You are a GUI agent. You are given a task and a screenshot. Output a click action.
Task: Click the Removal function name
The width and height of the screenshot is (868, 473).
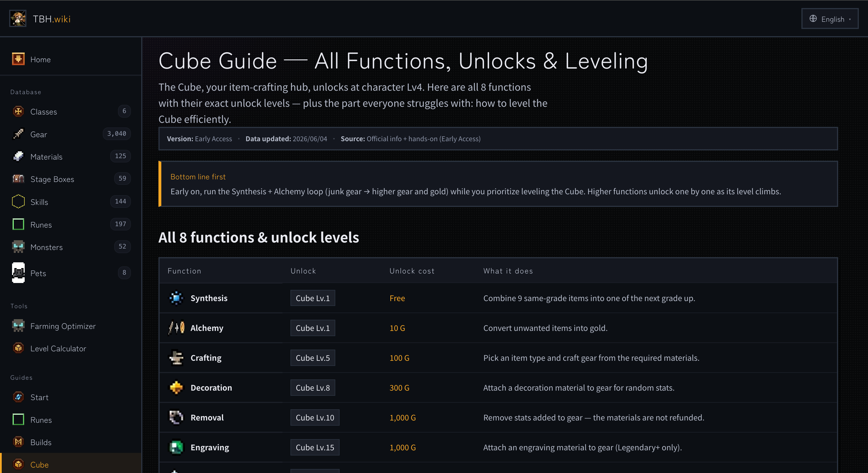(207, 418)
